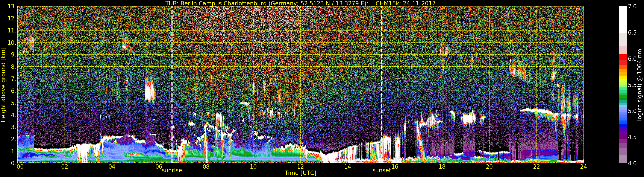The height and width of the screenshot is (177, 644).
Task: Click the '4.' height tick label
Action: point(14,115)
